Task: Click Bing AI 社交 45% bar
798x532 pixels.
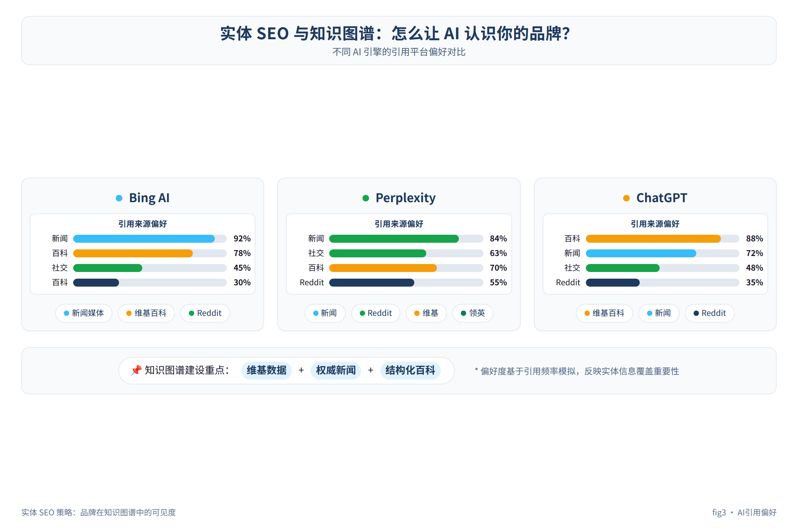Action: [x=150, y=268]
